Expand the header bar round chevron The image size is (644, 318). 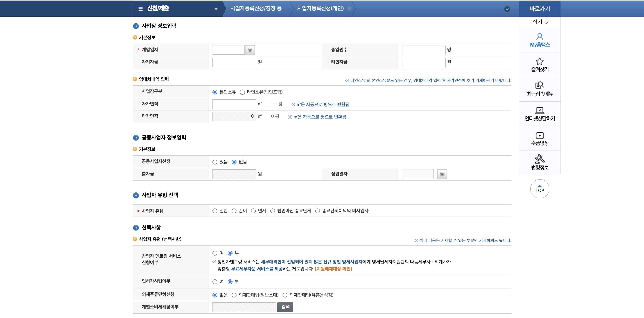[507, 9]
